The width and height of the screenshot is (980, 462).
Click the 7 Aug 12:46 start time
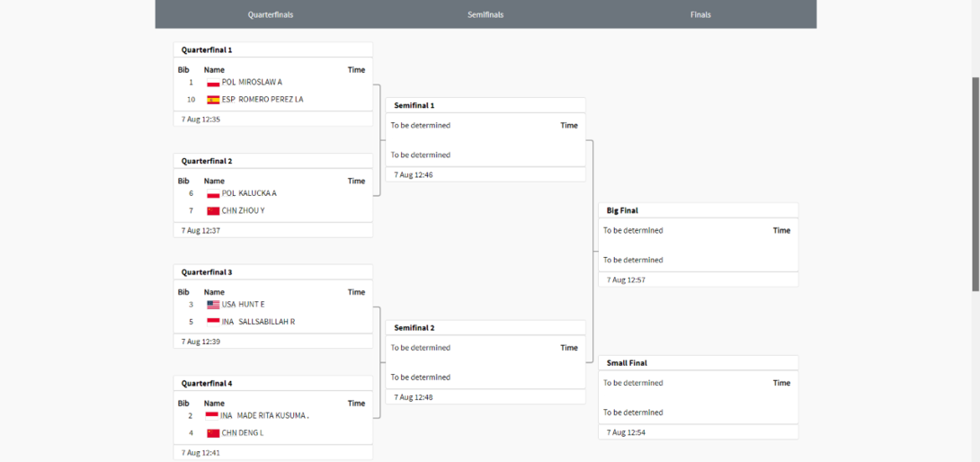pos(413,174)
